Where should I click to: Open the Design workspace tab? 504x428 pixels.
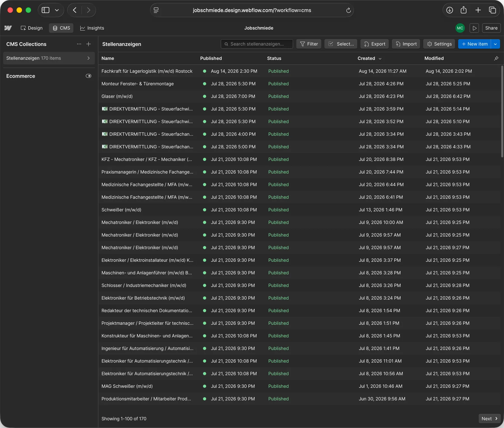tap(32, 28)
